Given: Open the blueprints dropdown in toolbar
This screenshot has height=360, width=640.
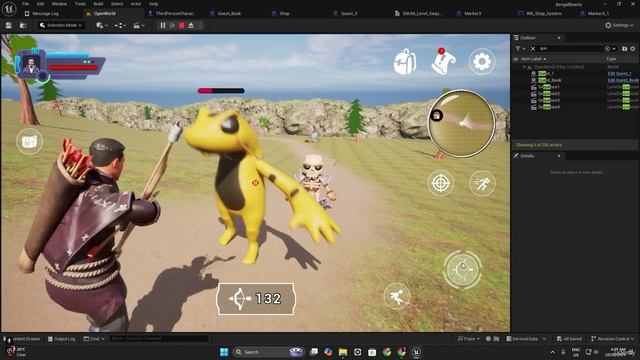Looking at the screenshot, I should 120,25.
